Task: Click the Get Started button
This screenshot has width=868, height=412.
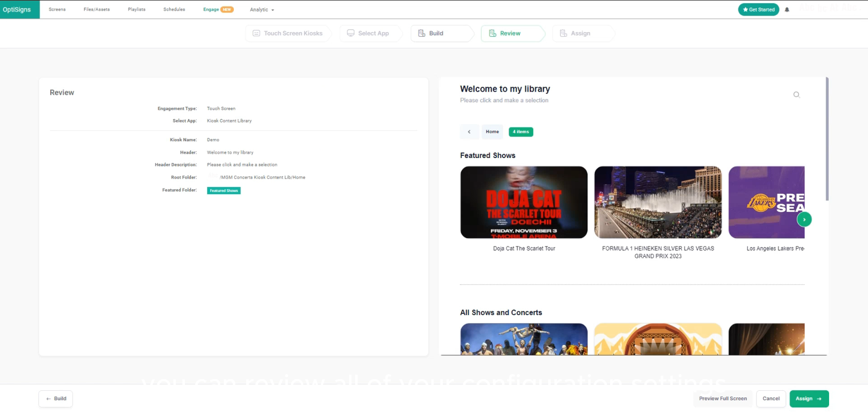Action: (x=759, y=10)
